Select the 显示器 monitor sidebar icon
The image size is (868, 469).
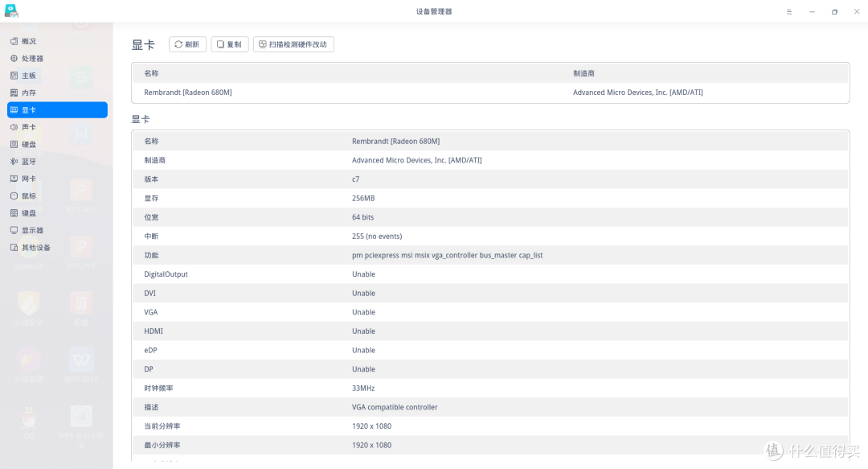coord(14,230)
